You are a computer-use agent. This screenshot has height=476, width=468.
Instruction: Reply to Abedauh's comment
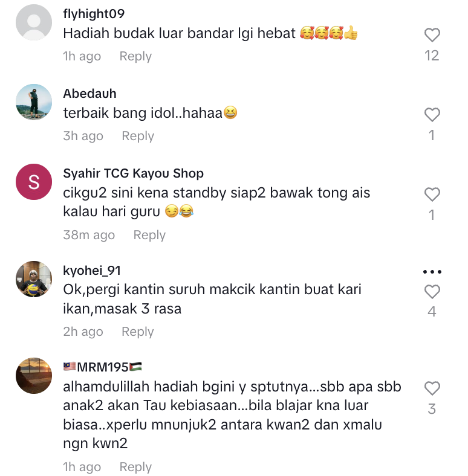pyautogui.click(x=138, y=136)
